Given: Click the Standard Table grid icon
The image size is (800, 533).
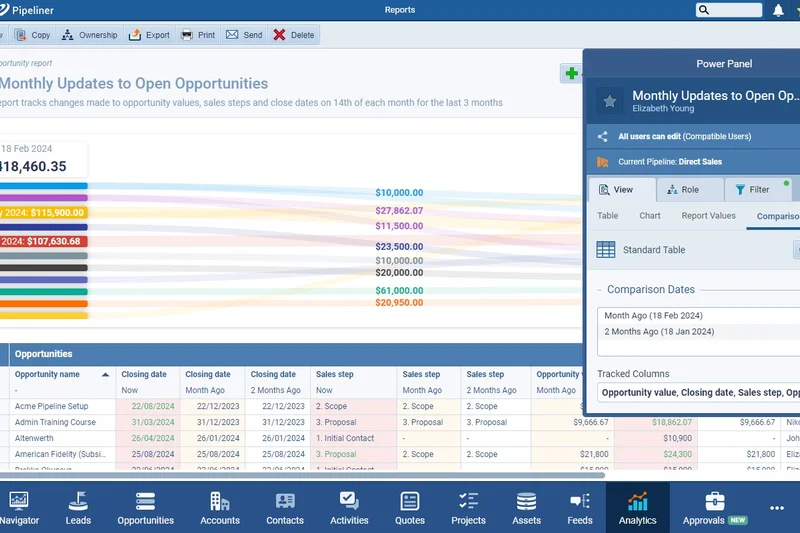Looking at the screenshot, I should pyautogui.click(x=606, y=250).
